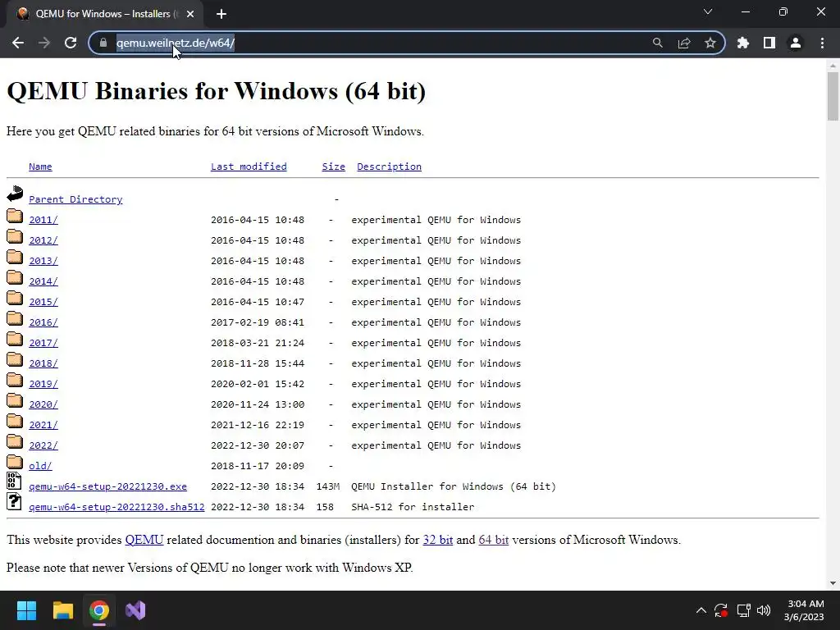Open File Explorer from taskbar
Image resolution: width=840 pixels, height=630 pixels.
click(62, 610)
